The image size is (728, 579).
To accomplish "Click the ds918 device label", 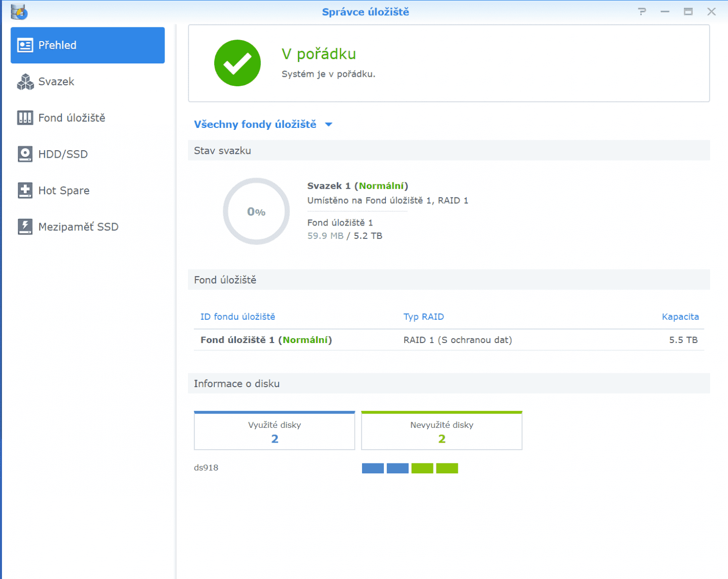I will (x=206, y=468).
